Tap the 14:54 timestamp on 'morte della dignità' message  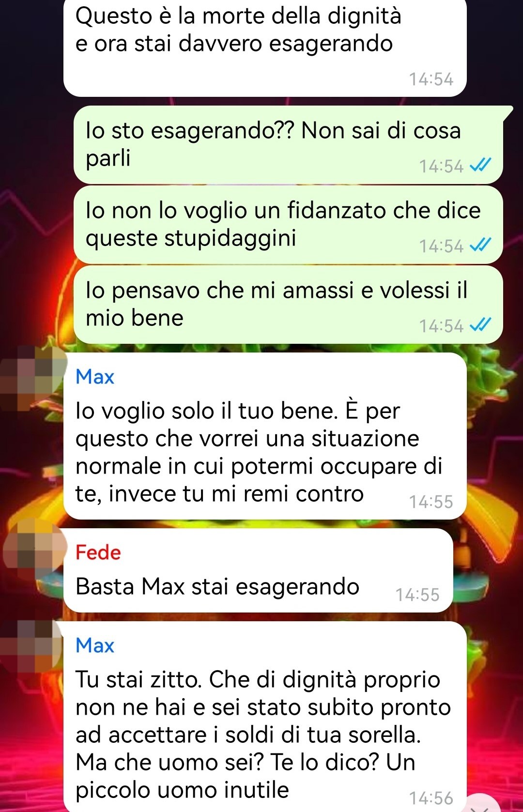pyautogui.click(x=431, y=79)
